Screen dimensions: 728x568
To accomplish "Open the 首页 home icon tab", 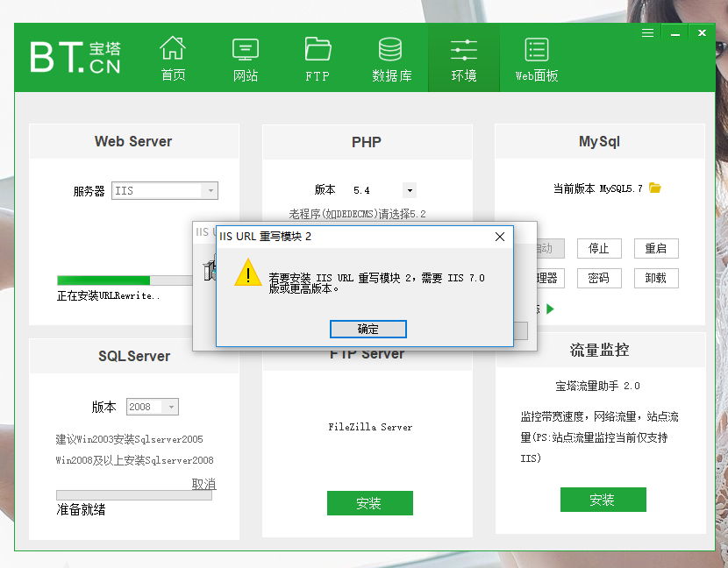I will click(x=173, y=58).
